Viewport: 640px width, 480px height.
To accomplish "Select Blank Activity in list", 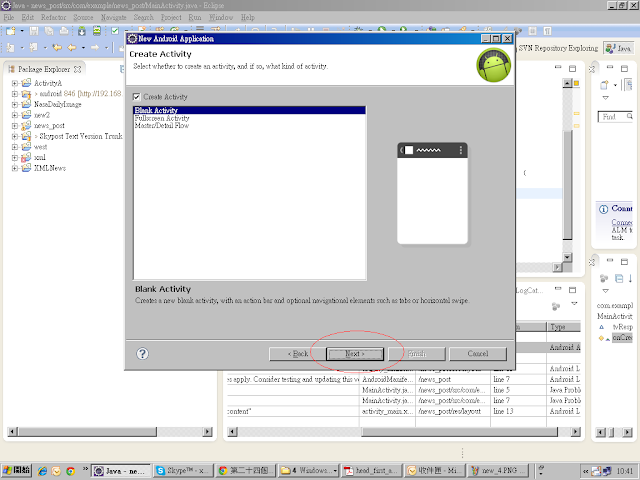I will (249, 110).
